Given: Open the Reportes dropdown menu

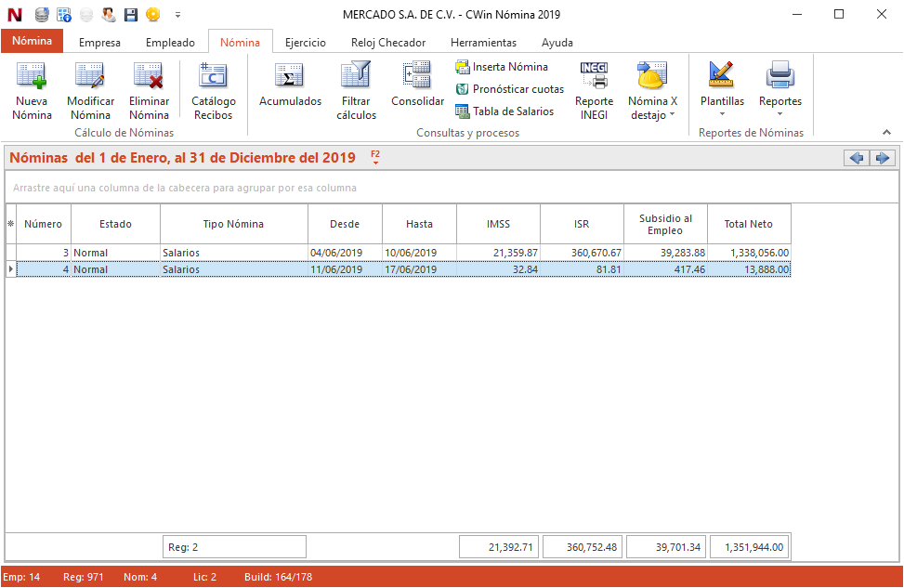Looking at the screenshot, I should (780, 91).
